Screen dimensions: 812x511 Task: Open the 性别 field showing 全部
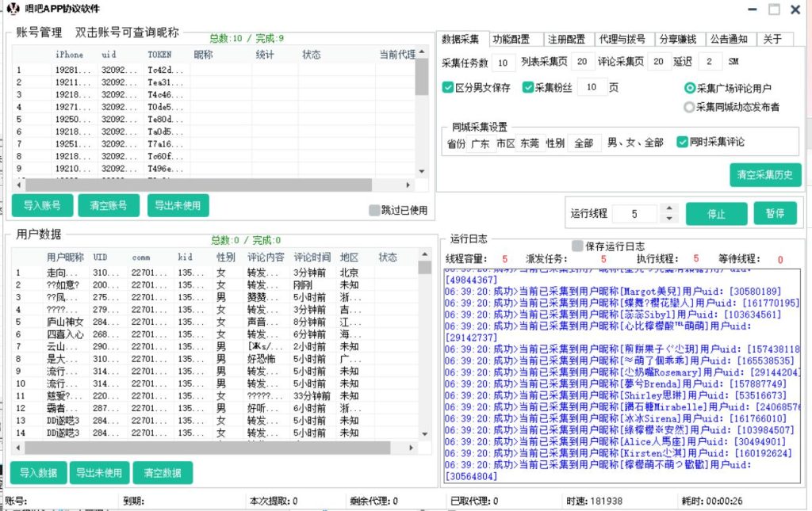[583, 143]
